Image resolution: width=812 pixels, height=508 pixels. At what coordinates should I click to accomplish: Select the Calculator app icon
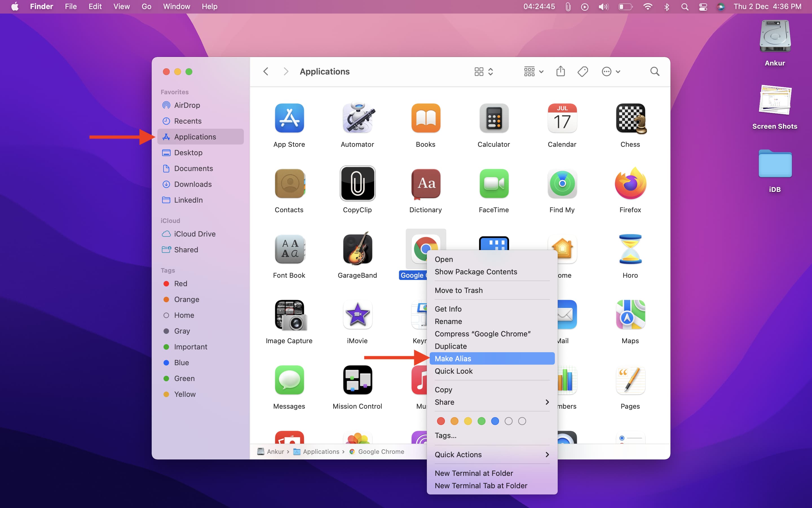494,118
